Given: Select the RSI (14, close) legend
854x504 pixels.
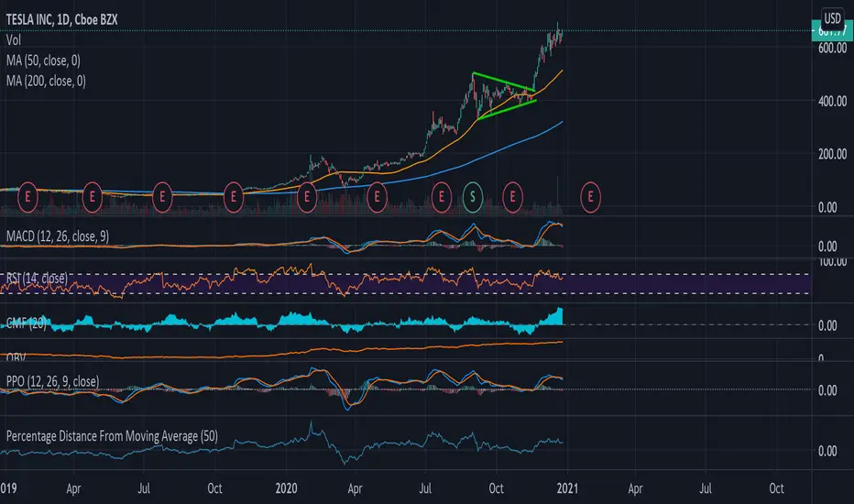Looking at the screenshot, I should coord(37,279).
